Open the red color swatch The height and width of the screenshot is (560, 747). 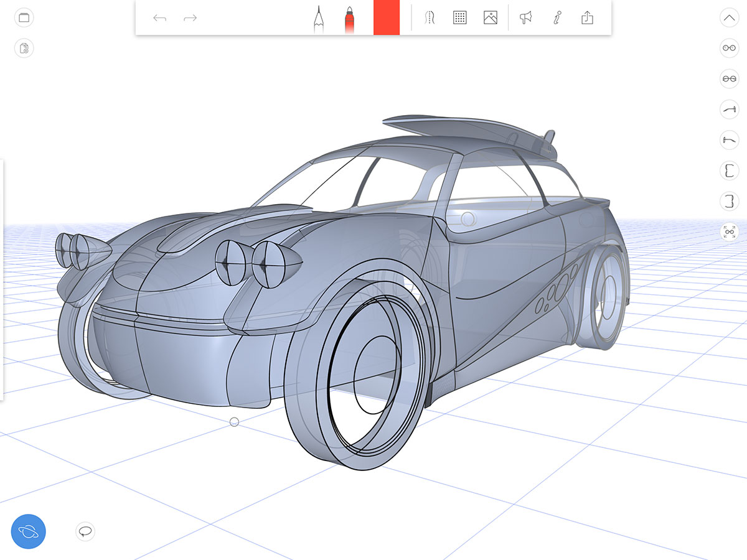[387, 17]
